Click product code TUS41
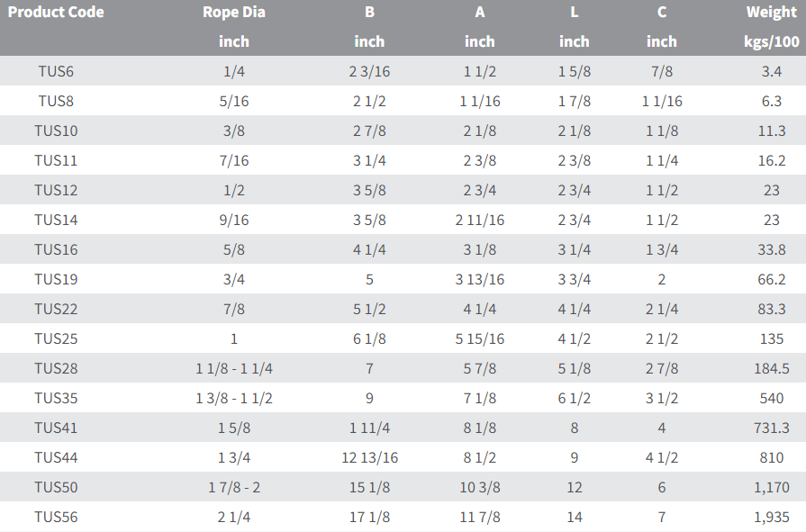Screen dimensions: 806x532 click(56, 428)
